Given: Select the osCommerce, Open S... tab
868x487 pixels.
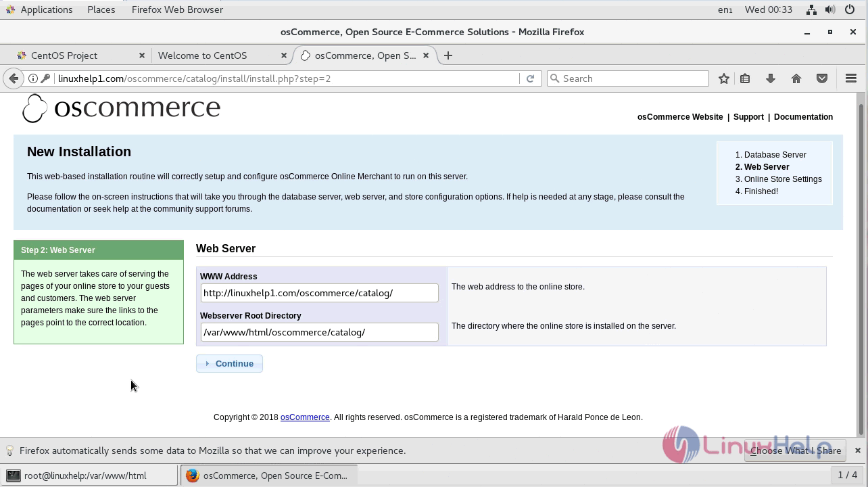Looking at the screenshot, I should (364, 55).
